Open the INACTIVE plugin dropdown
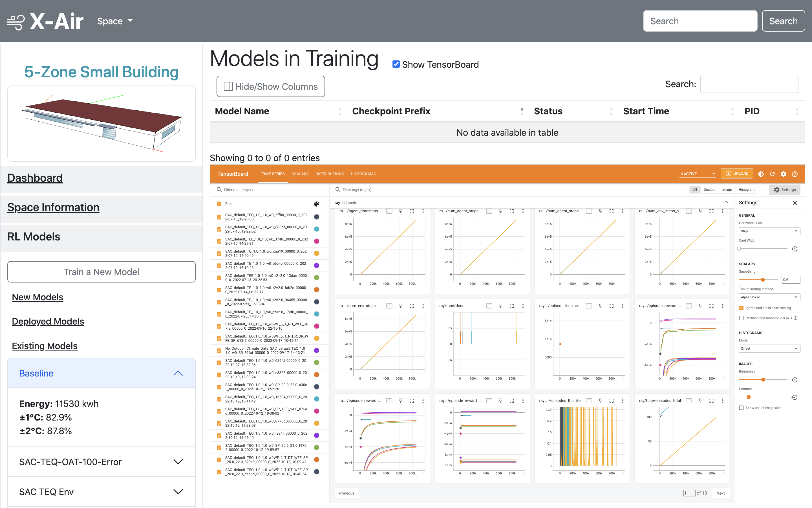812x508 pixels. pos(697,174)
